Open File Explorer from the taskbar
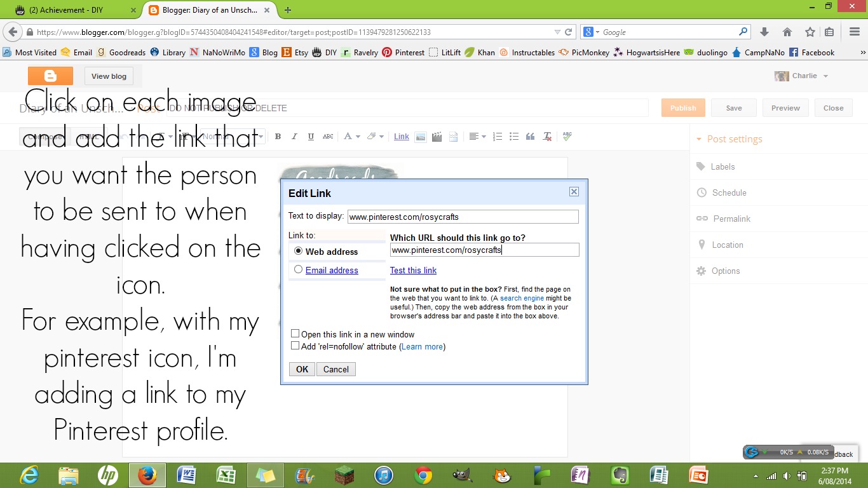 [x=69, y=475]
